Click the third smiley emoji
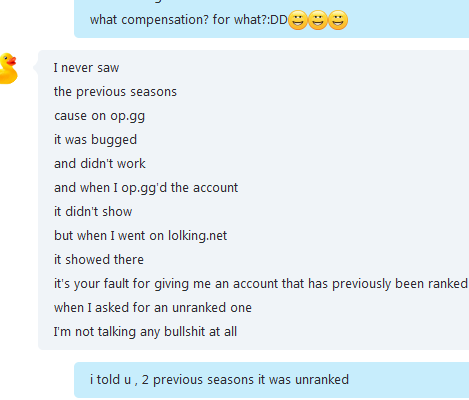The image size is (469, 400). coord(338,20)
